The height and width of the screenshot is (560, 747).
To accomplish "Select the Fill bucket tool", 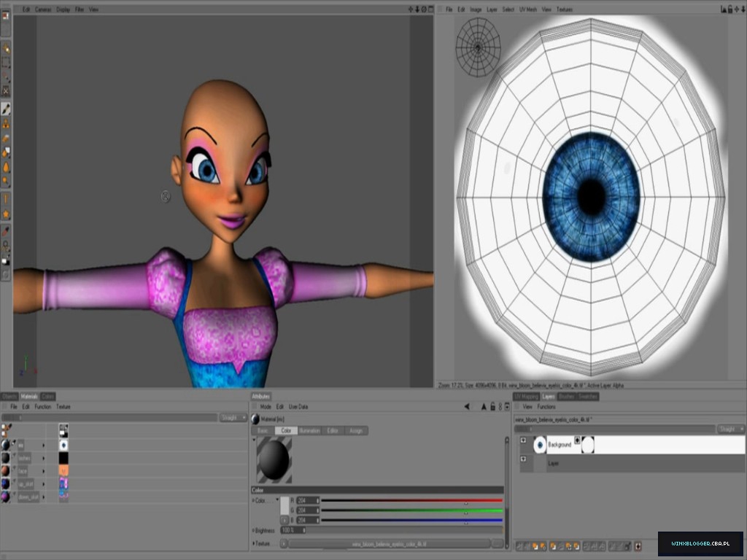I will coord(6,152).
